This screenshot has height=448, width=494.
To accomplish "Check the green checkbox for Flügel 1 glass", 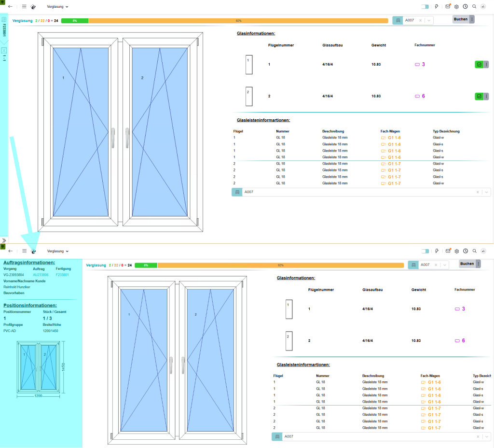I will (479, 64).
